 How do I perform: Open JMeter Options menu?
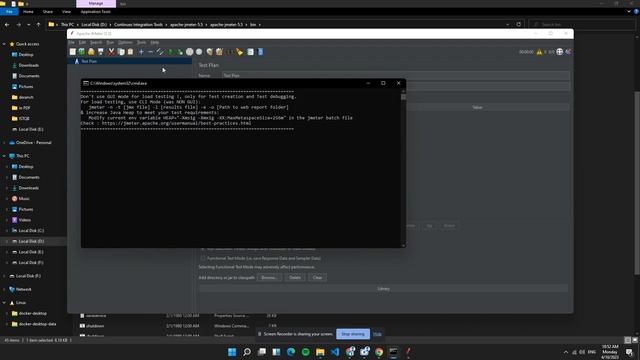pyautogui.click(x=125, y=42)
